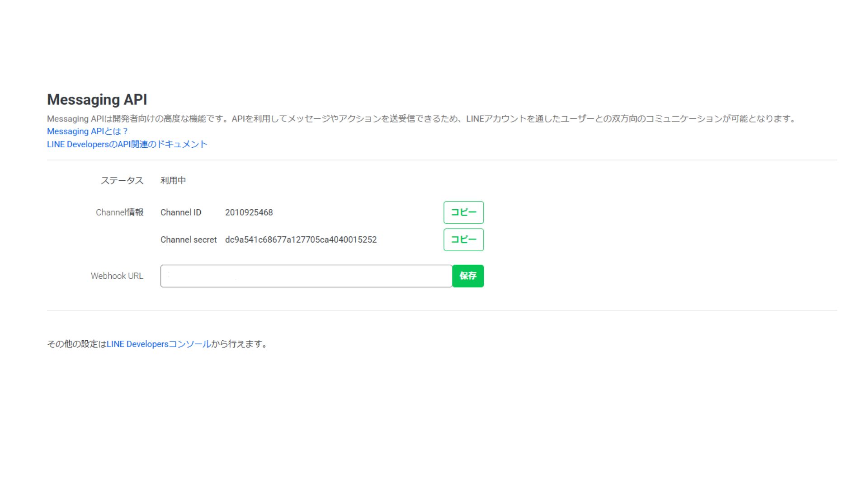Open the LINE Developers console link
The image size is (868, 488).
pos(159,344)
